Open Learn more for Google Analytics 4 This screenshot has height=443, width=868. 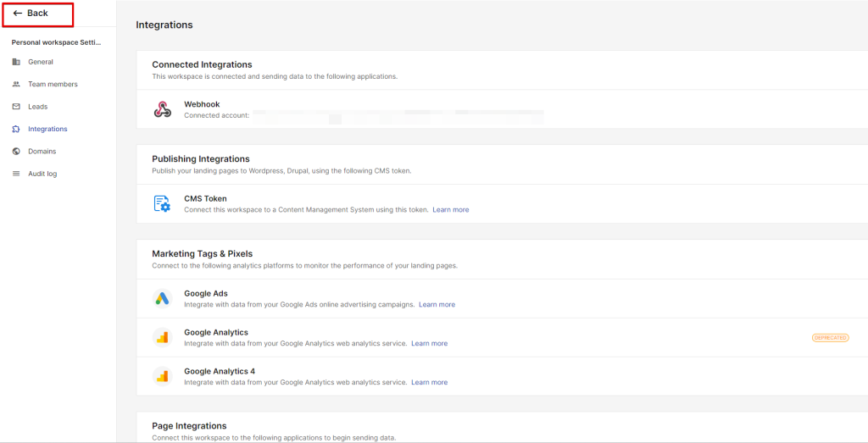coord(429,382)
